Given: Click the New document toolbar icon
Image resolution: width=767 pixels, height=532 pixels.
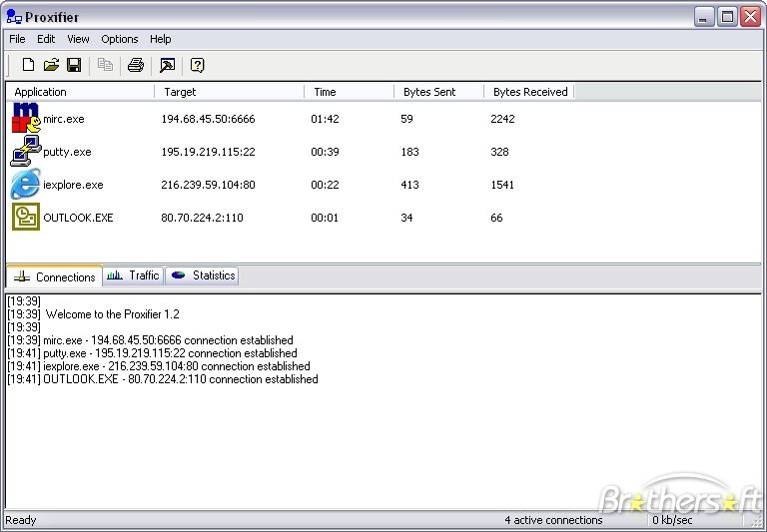Looking at the screenshot, I should (x=28, y=65).
